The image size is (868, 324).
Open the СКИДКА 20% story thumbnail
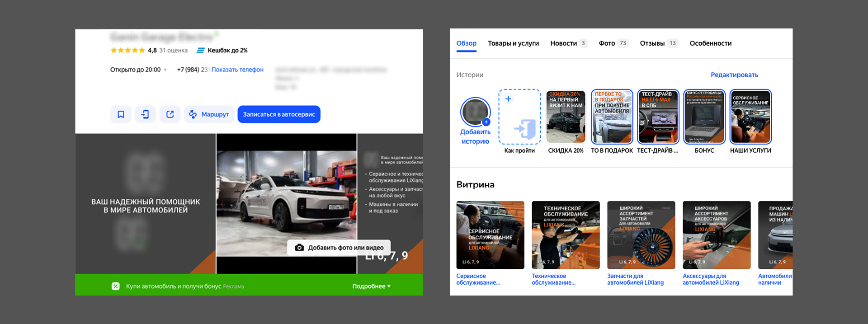(566, 117)
